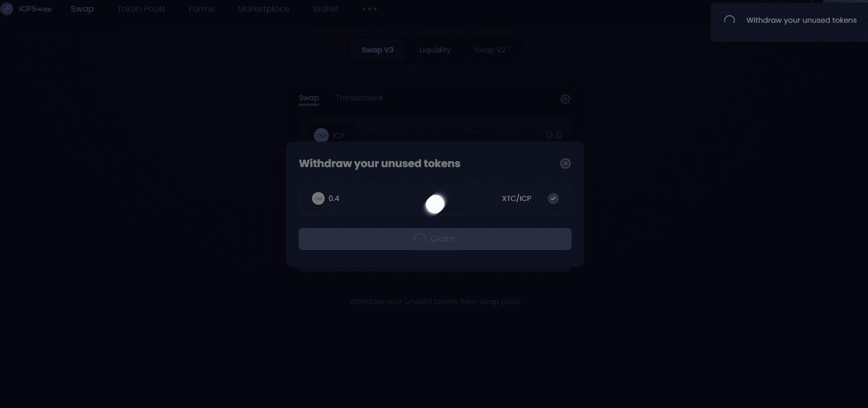
Task: Switch to Swap V3 tab
Action: [378, 50]
